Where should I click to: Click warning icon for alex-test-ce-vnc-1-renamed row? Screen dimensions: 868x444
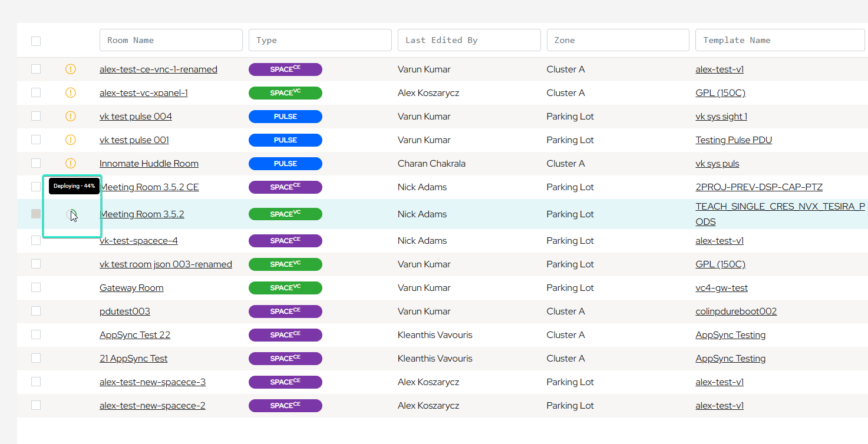click(71, 69)
